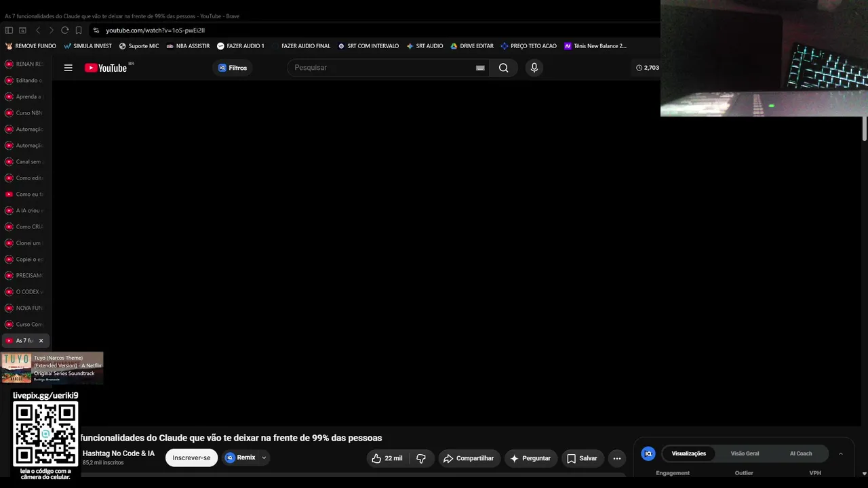The width and height of the screenshot is (868, 488).
Task: Select the Visão Geral tab
Action: [745, 453]
